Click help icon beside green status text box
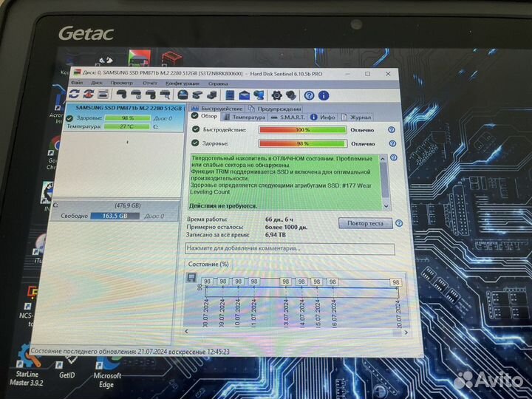Image resolution: width=532 pixels, height=399 pixels. coord(394,158)
